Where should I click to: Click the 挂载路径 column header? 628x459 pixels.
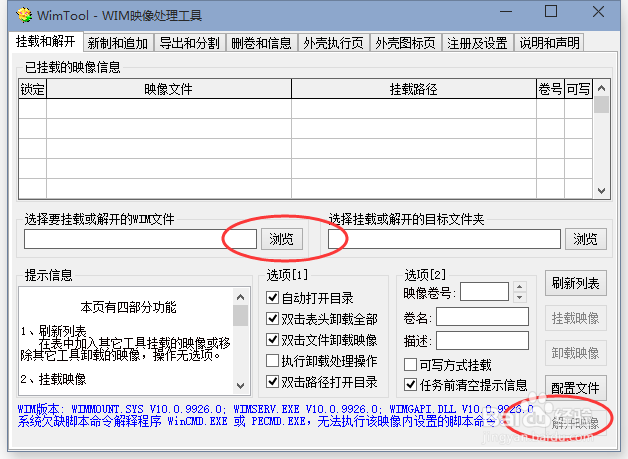pos(414,89)
